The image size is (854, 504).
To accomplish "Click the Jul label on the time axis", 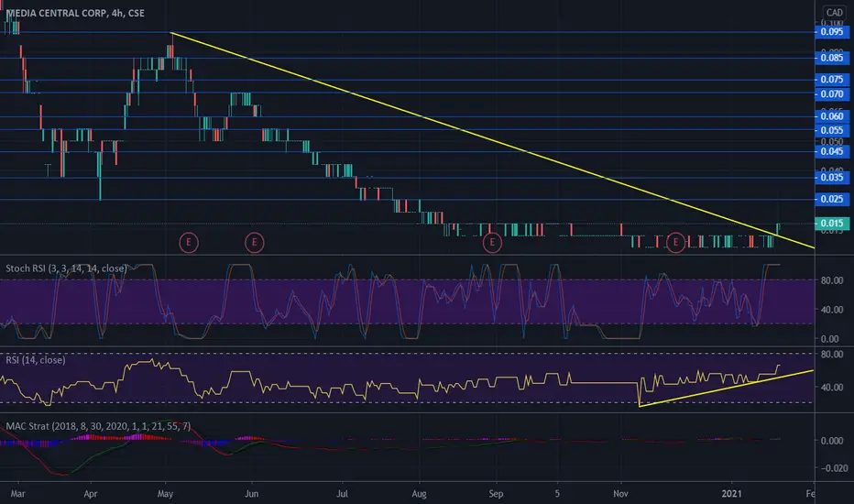I will point(342,494).
